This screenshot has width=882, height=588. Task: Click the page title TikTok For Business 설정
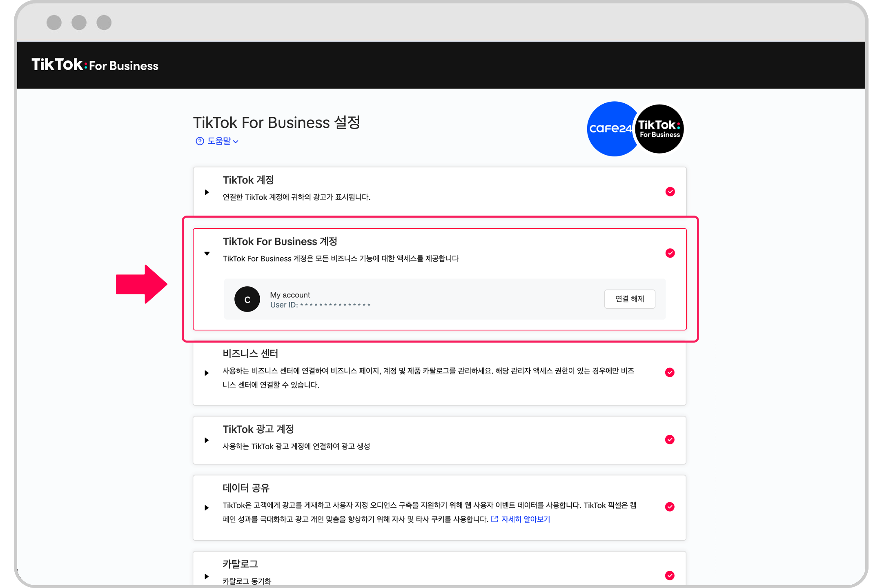tap(276, 122)
